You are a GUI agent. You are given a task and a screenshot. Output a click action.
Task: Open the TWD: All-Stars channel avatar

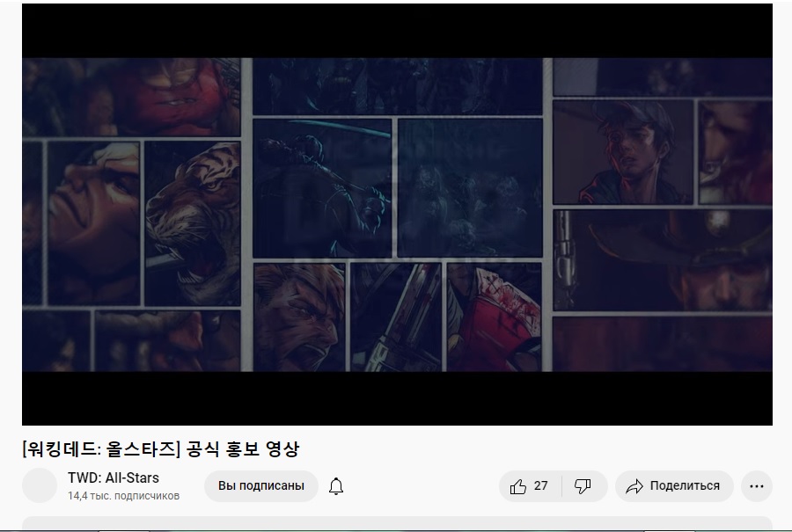(x=40, y=485)
